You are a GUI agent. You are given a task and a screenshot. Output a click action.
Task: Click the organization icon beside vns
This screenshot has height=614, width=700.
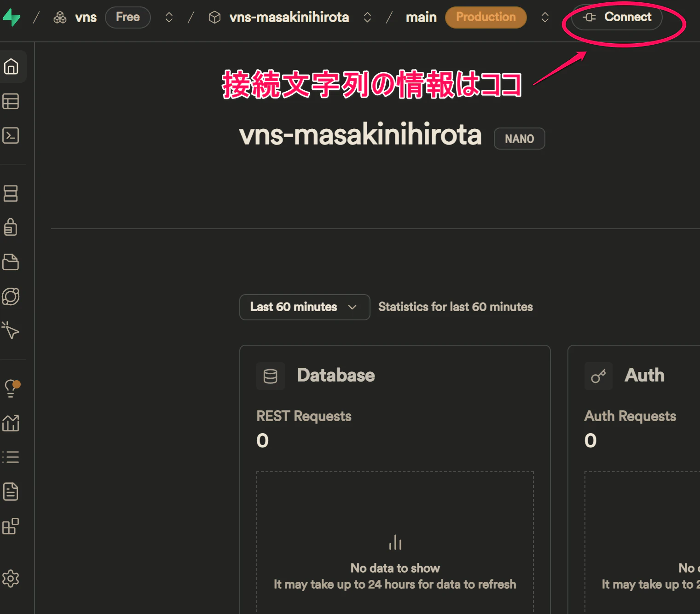[x=60, y=17]
